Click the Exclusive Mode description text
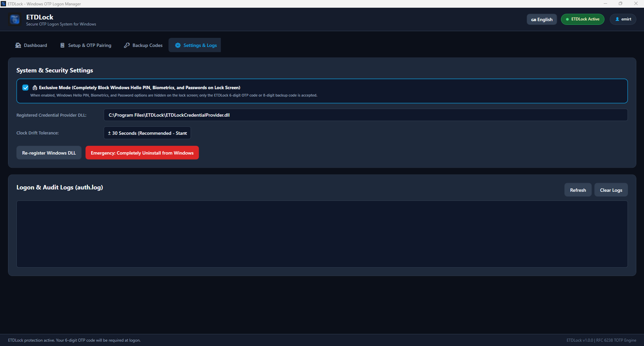 tap(174, 95)
